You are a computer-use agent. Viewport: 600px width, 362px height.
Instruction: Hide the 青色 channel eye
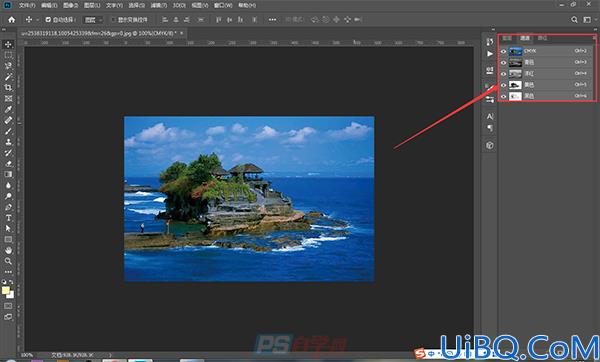(503, 62)
